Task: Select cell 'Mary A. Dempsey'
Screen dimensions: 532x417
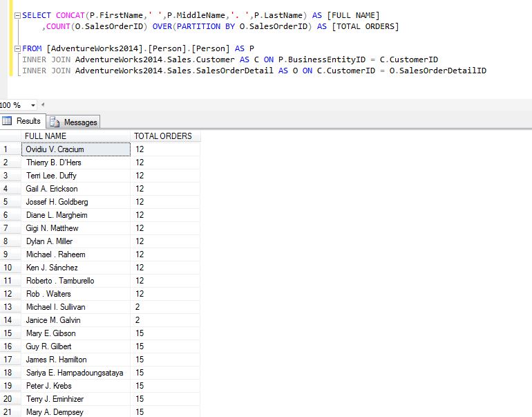Action: (x=76, y=412)
